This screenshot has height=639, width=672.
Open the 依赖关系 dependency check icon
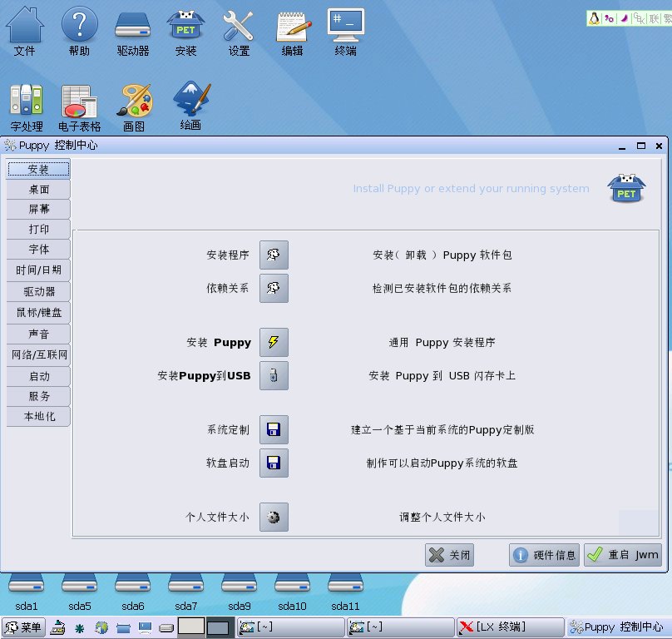tap(274, 289)
